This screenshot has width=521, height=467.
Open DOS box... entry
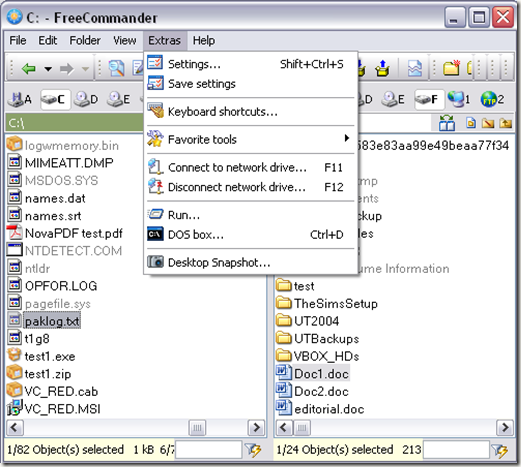251,235
